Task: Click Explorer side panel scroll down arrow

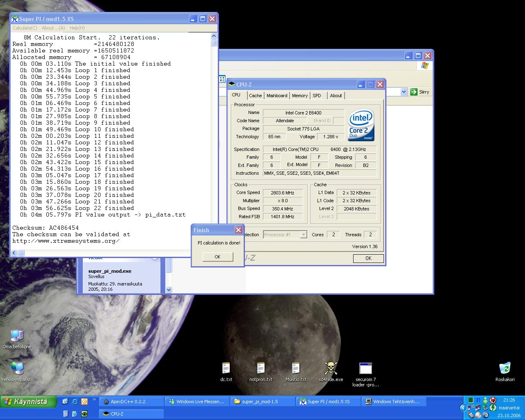Action: [x=169, y=290]
